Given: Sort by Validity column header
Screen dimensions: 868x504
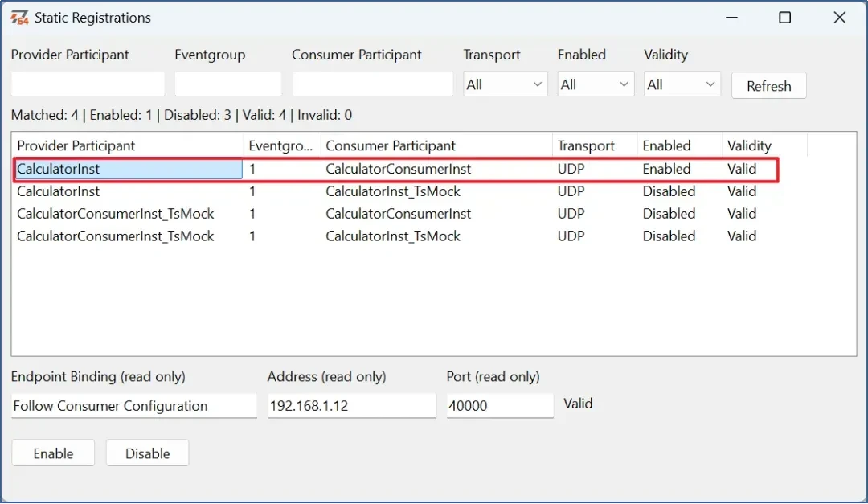Looking at the screenshot, I should (764, 145).
